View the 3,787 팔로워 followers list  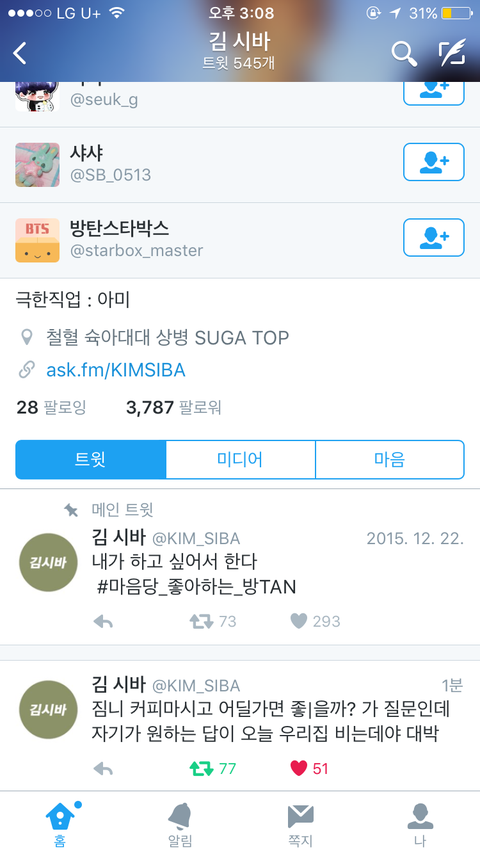pyautogui.click(x=173, y=407)
